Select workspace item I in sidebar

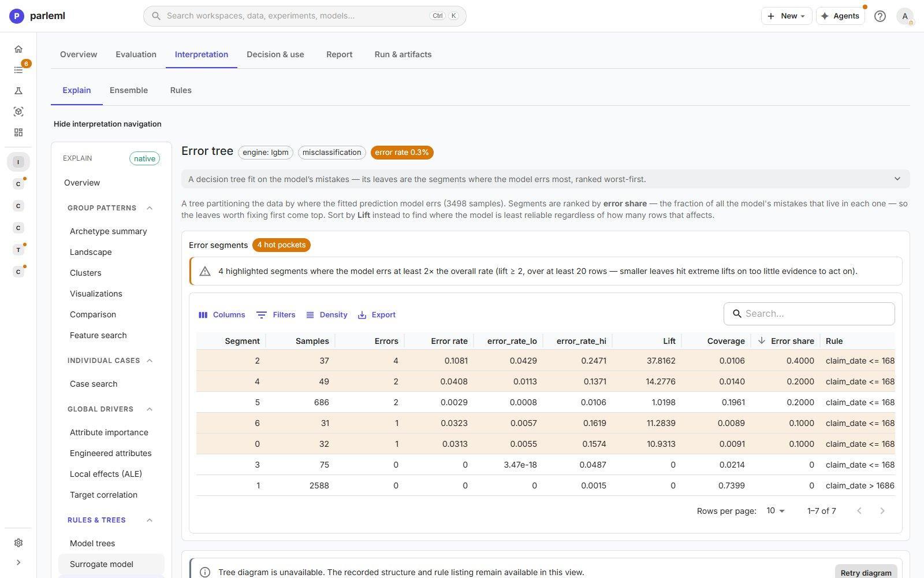pyautogui.click(x=18, y=162)
